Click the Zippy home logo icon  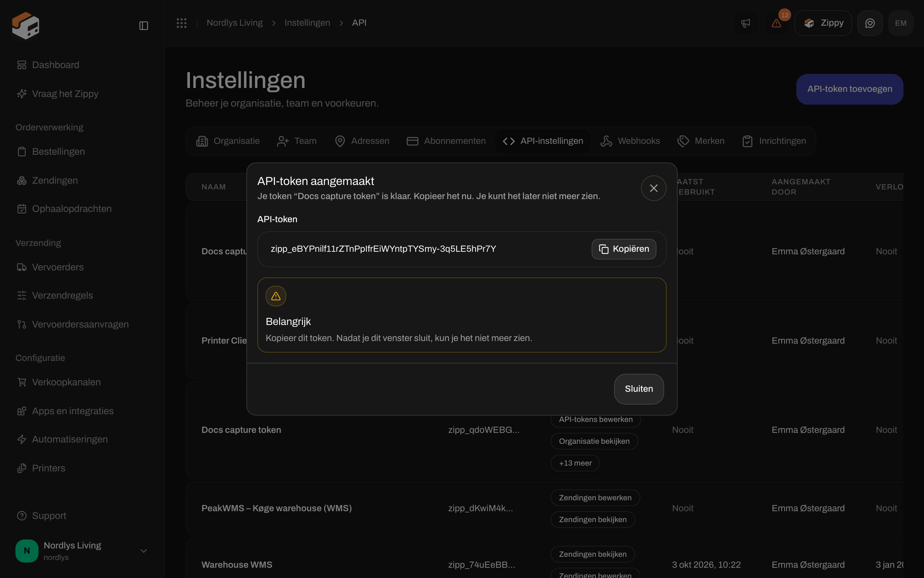click(26, 25)
